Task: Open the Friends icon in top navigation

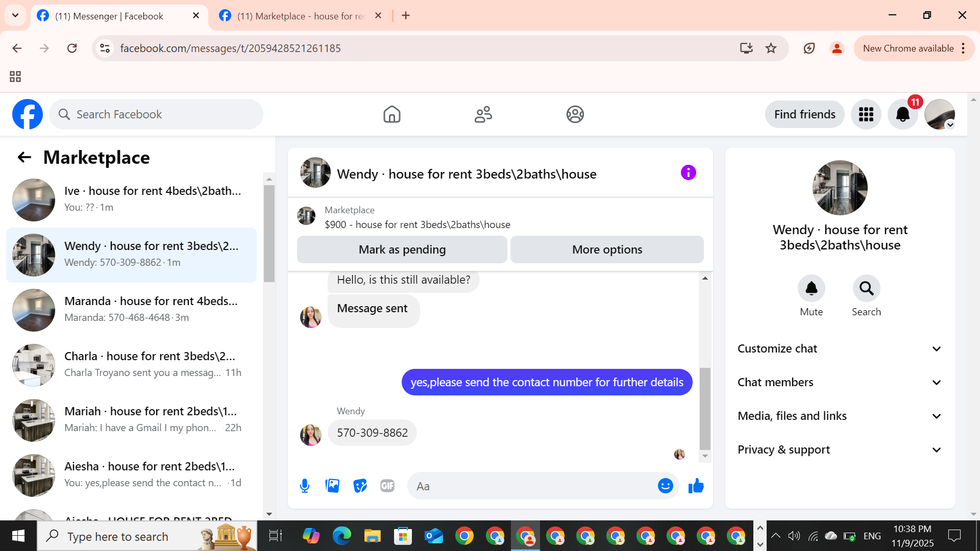Action: point(483,114)
